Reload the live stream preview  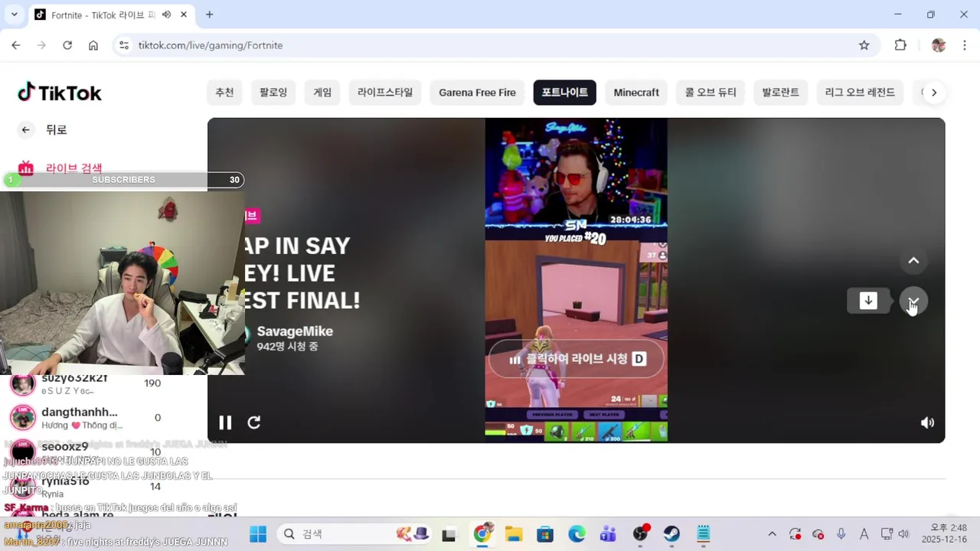point(254,422)
